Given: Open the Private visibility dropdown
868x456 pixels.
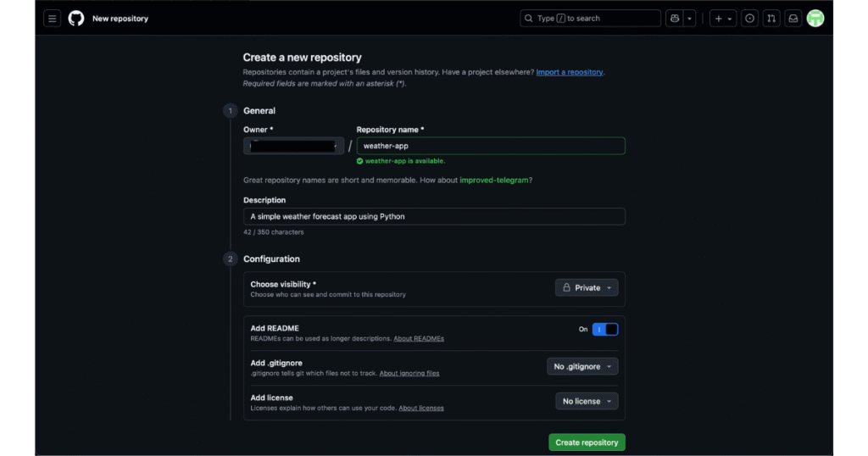Looking at the screenshot, I should tap(587, 288).
